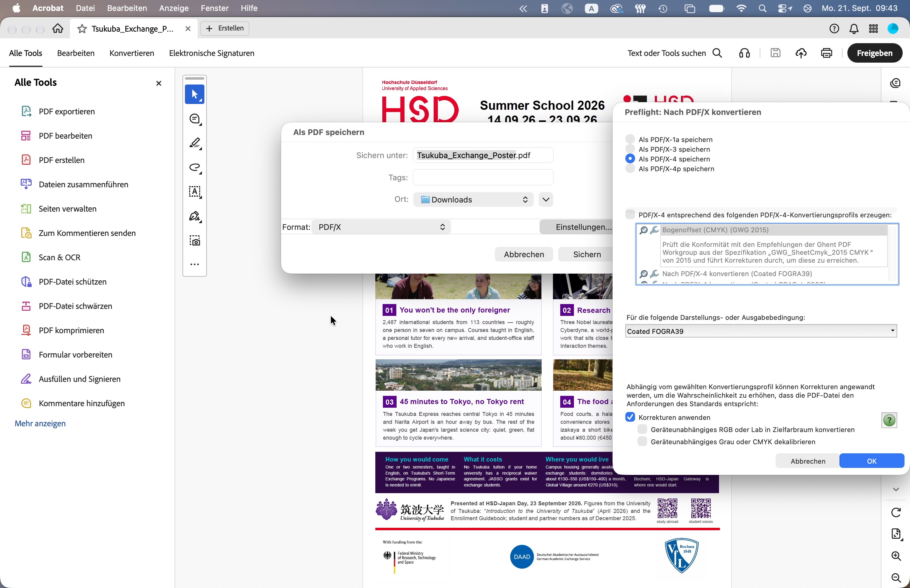The width and height of the screenshot is (910, 588).
Task: Open the three-dot more tools menu
Action: pyautogui.click(x=195, y=264)
